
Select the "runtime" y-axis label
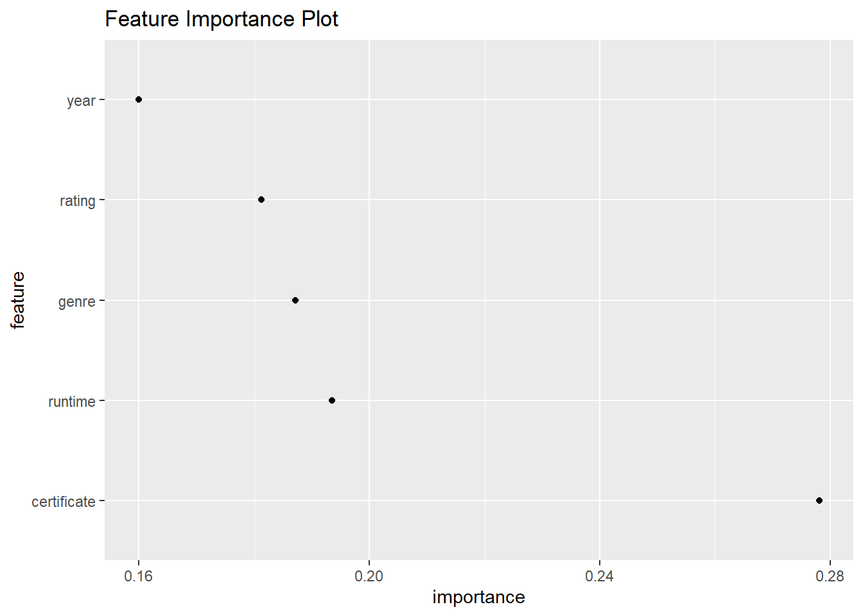click(x=71, y=402)
